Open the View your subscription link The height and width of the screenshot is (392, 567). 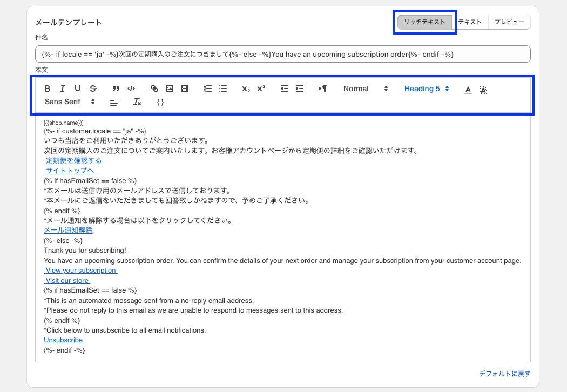click(80, 271)
